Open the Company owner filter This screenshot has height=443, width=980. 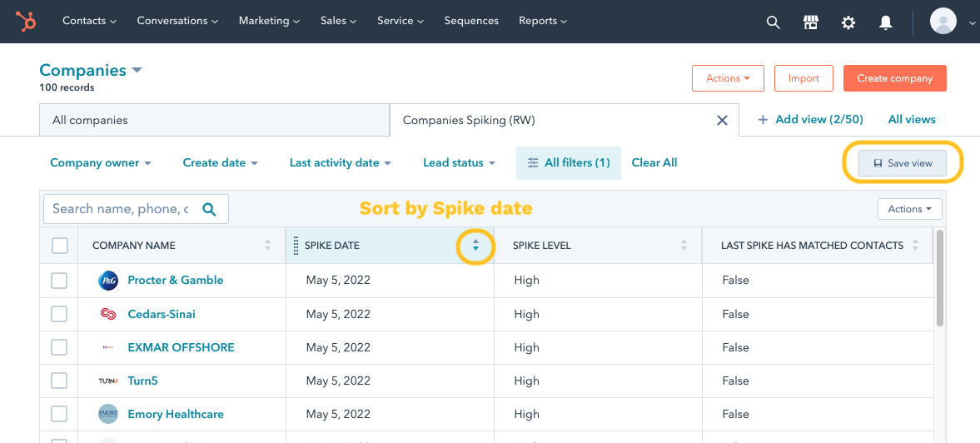[x=101, y=163]
